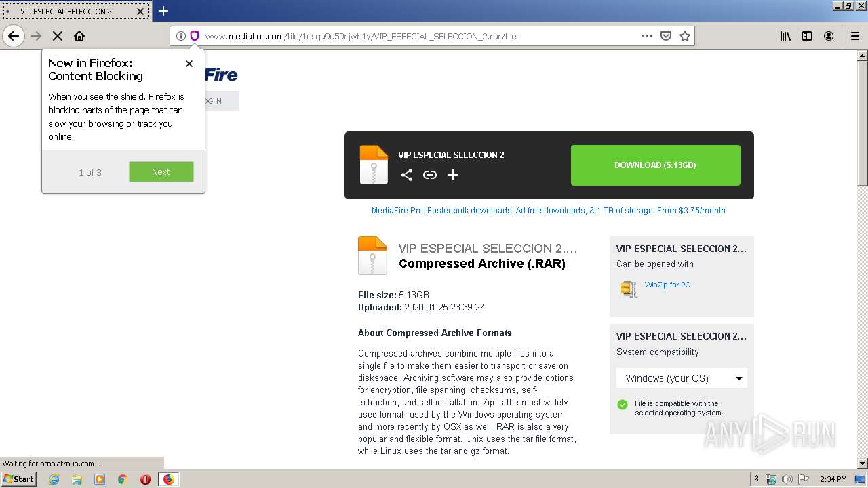Toggle the sidebar view icon
The height and width of the screenshot is (488, 868).
click(x=807, y=36)
